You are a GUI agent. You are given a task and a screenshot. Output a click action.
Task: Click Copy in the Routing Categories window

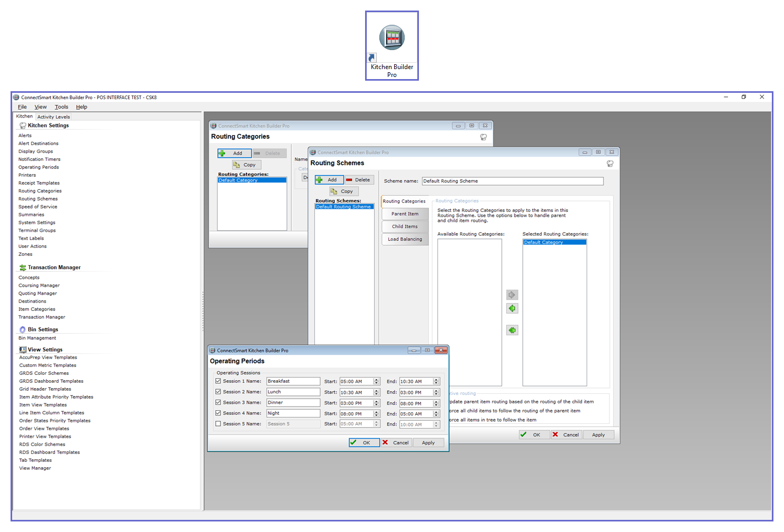pos(246,165)
